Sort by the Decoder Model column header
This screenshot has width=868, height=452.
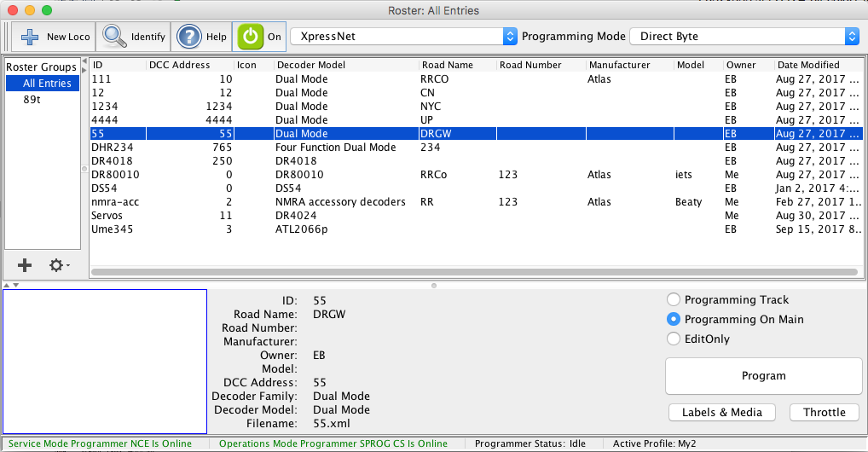tap(310, 65)
